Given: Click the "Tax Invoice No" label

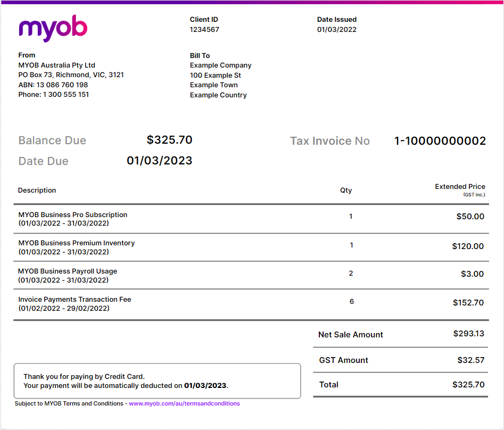Looking at the screenshot, I should coord(330,141).
